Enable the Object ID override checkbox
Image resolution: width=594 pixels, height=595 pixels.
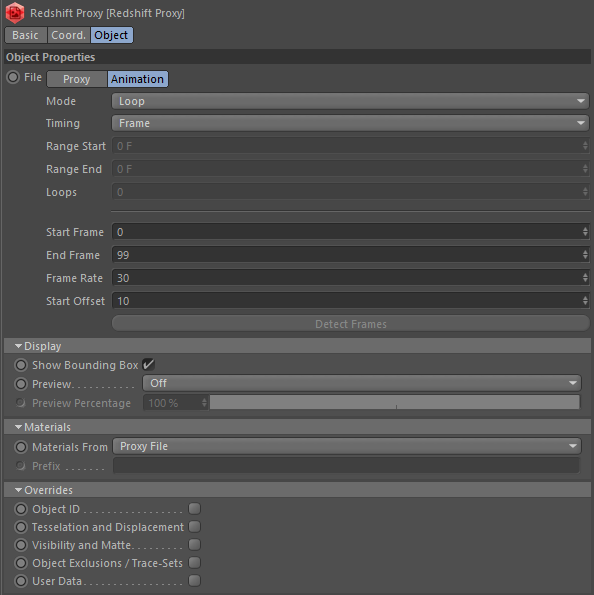194,508
